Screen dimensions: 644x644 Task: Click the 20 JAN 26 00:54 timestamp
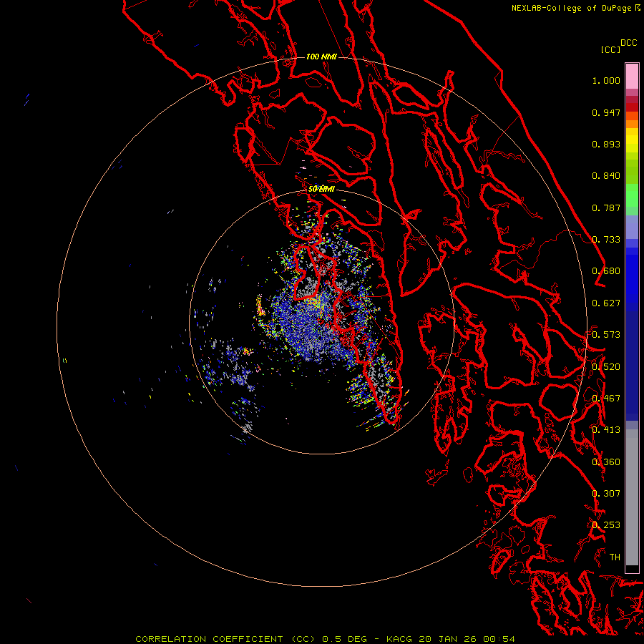(467, 639)
